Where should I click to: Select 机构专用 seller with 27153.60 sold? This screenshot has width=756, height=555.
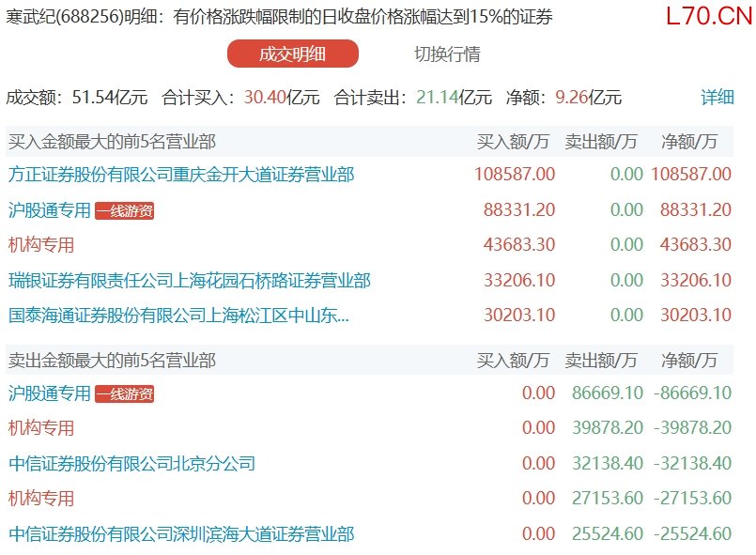[41, 499]
